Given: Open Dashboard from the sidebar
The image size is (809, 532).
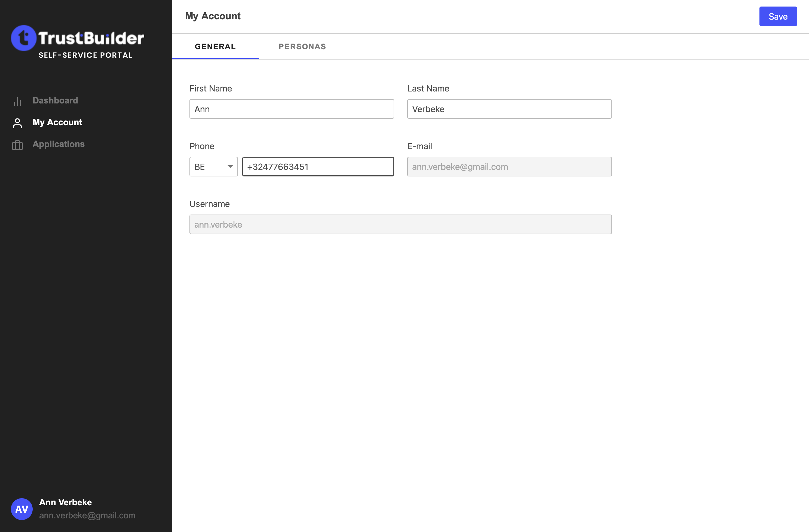Looking at the screenshot, I should click(x=55, y=100).
